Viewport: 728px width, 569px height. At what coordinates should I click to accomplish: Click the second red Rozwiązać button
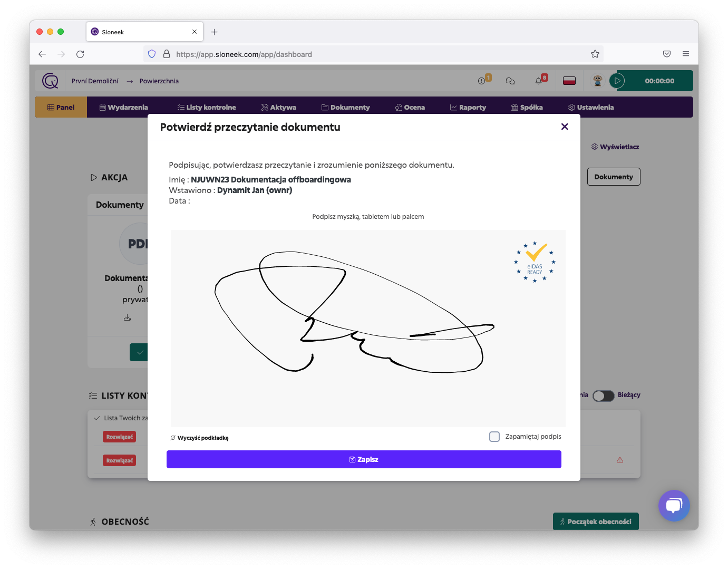pyautogui.click(x=119, y=460)
